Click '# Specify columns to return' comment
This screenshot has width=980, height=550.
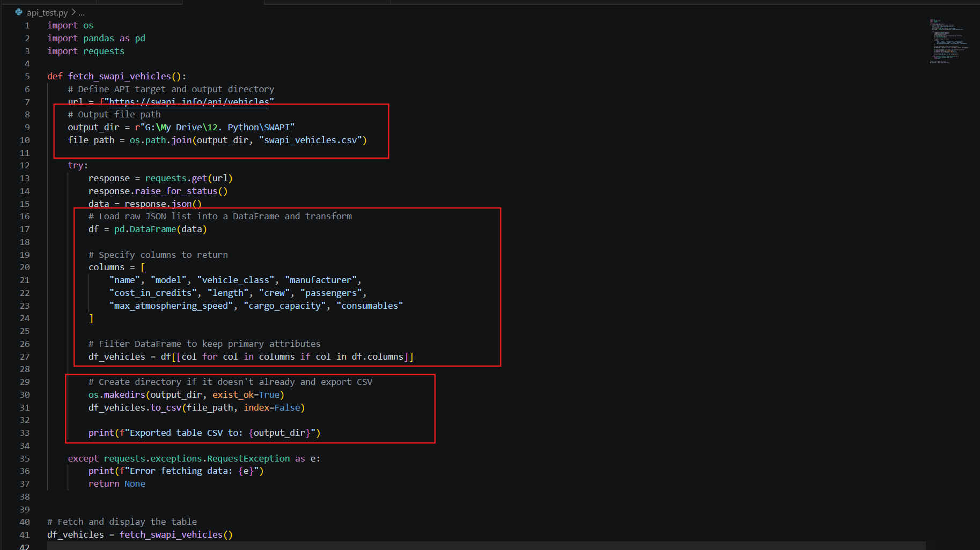pos(158,255)
